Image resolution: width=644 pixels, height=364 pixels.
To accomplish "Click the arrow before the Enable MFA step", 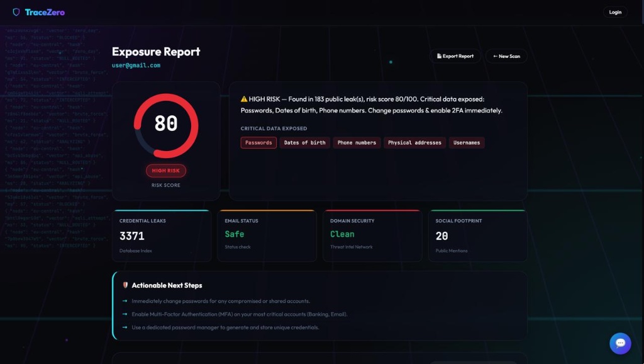I will 125,314.
